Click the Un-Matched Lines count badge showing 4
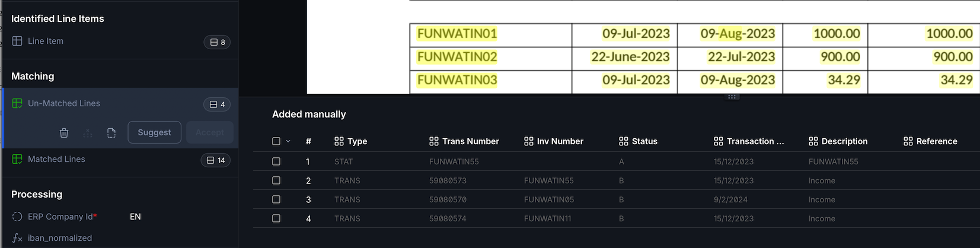 (217, 104)
